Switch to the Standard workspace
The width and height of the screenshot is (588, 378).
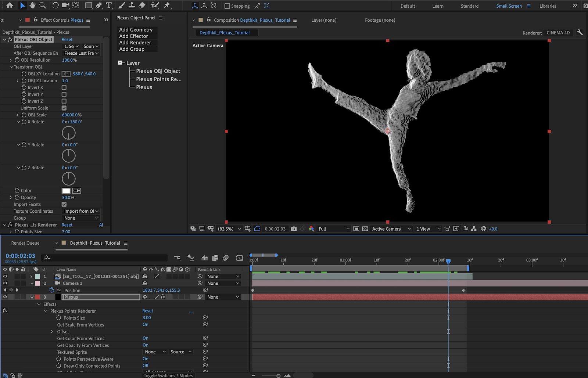470,6
